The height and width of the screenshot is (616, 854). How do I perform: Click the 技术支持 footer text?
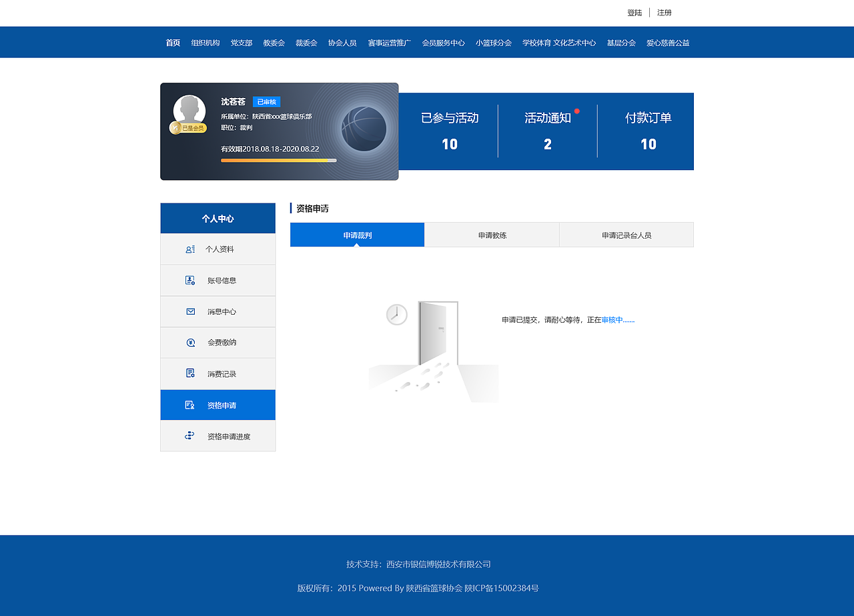click(x=418, y=564)
